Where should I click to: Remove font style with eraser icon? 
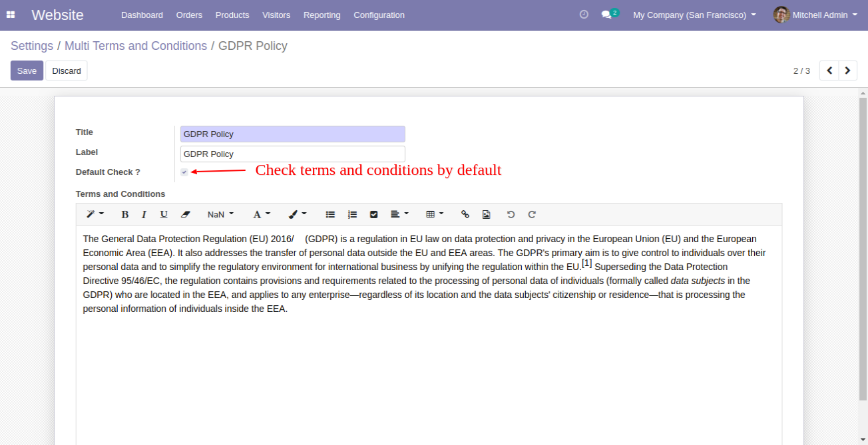click(185, 214)
